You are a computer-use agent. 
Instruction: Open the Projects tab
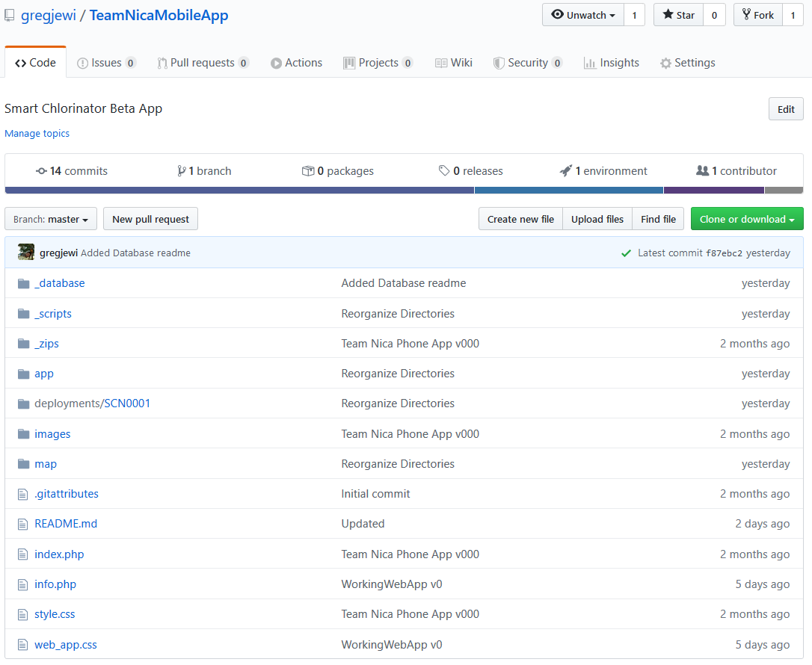click(x=378, y=63)
